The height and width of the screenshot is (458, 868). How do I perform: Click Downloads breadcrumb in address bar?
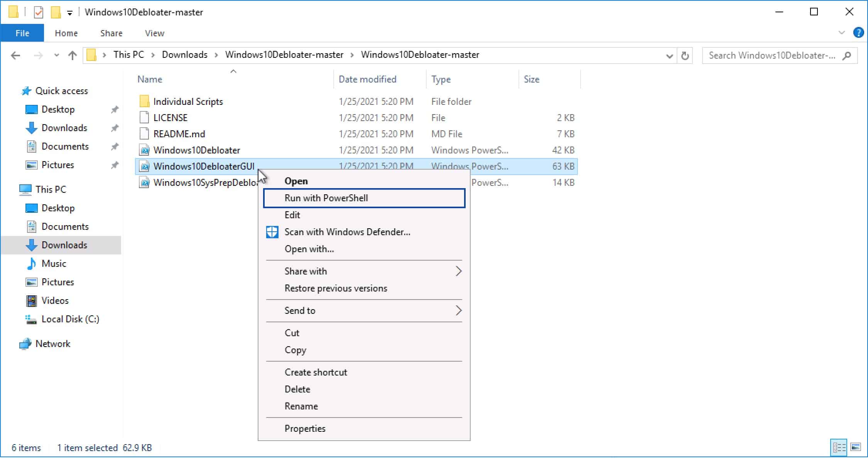184,55
